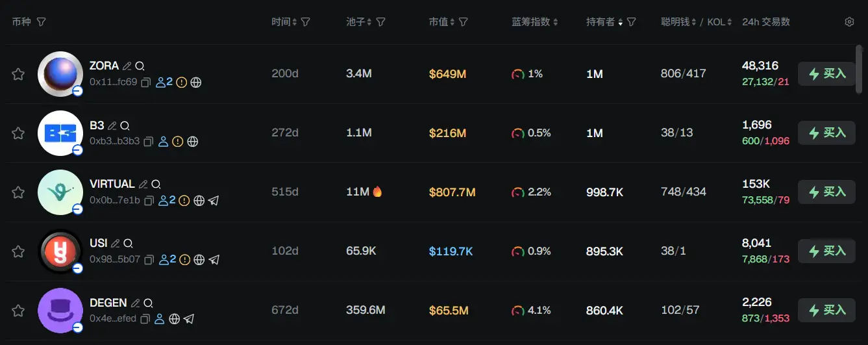868x345 pixels.
Task: Click the warning icon on the ZORA row
Action: [182, 83]
